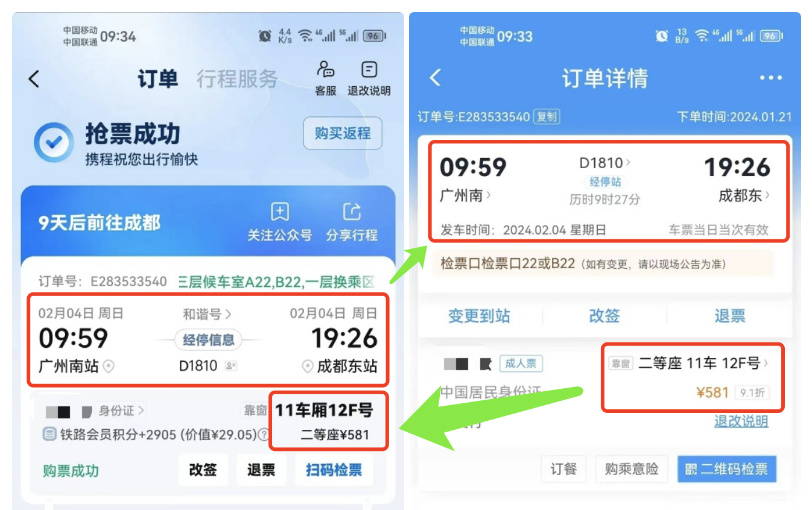Select 订单 tab
This screenshot has height=510, width=812.
coord(157,79)
